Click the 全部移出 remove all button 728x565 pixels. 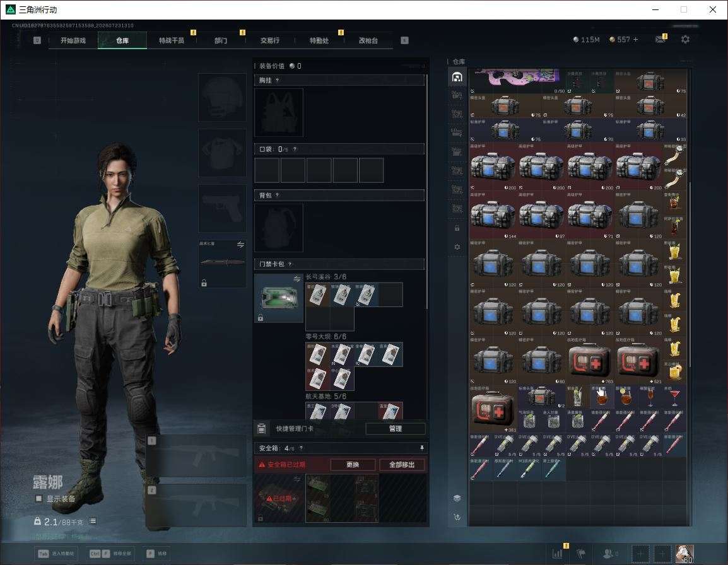(x=402, y=464)
